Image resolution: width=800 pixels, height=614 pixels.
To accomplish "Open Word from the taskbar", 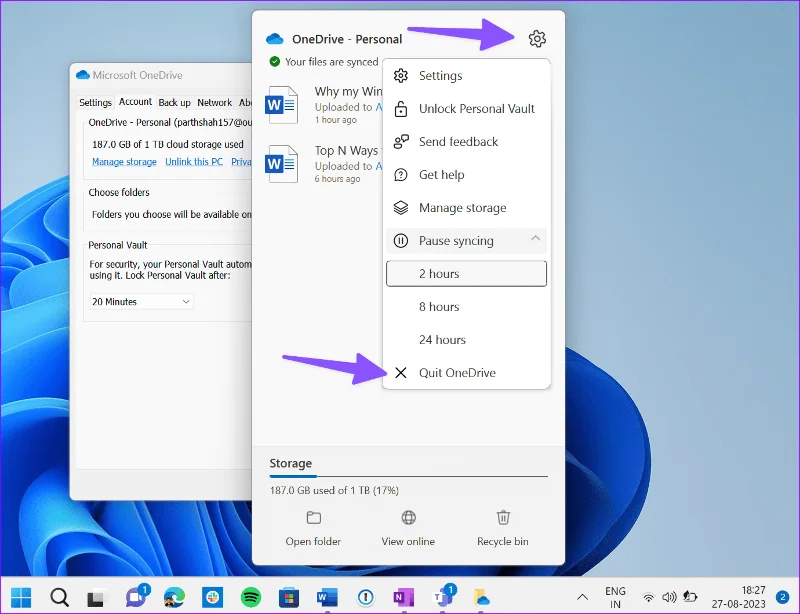I will [327, 597].
